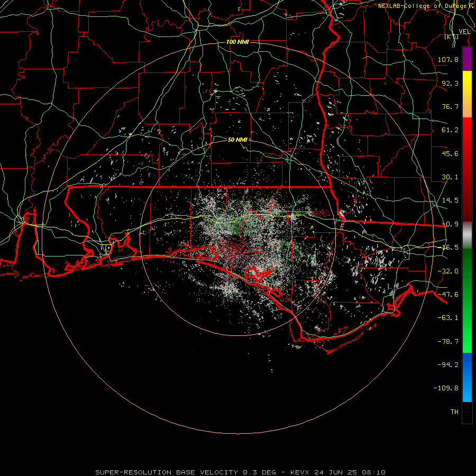This screenshot has width=476, height=476.
Task: Click the -0.9 legend value
Action: tap(450, 224)
